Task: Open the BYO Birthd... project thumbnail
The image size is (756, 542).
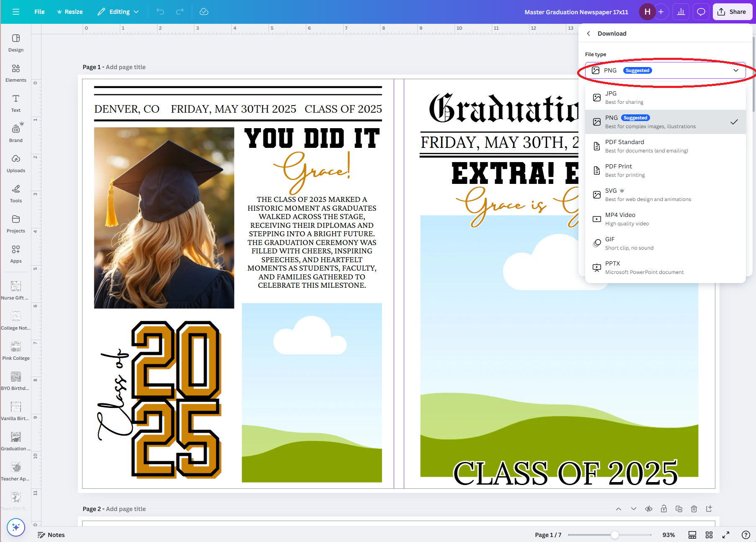Action: pyautogui.click(x=16, y=381)
